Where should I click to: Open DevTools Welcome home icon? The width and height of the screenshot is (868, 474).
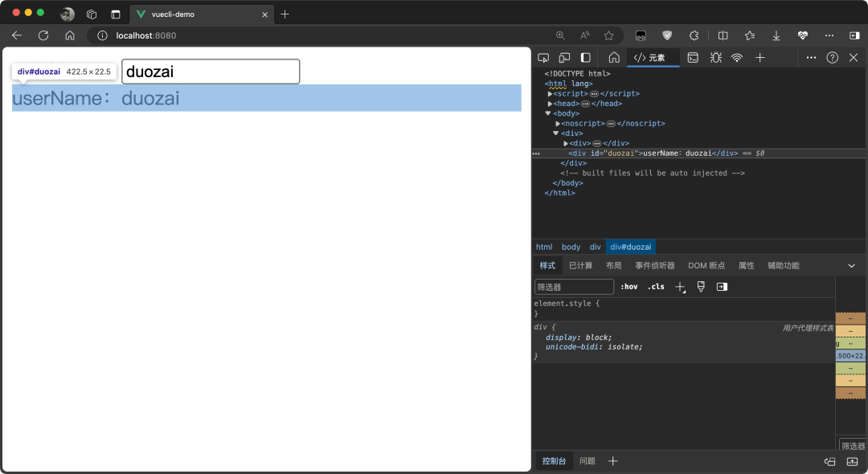(x=614, y=58)
